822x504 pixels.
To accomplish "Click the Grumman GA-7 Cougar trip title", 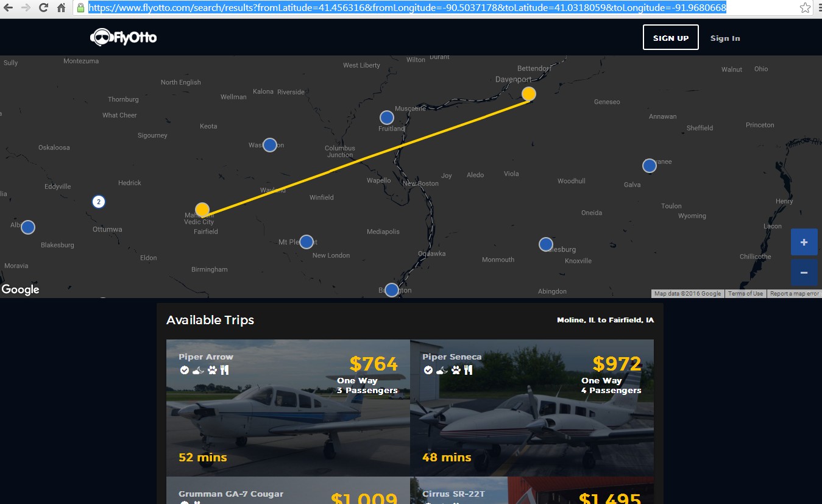I will (231, 494).
